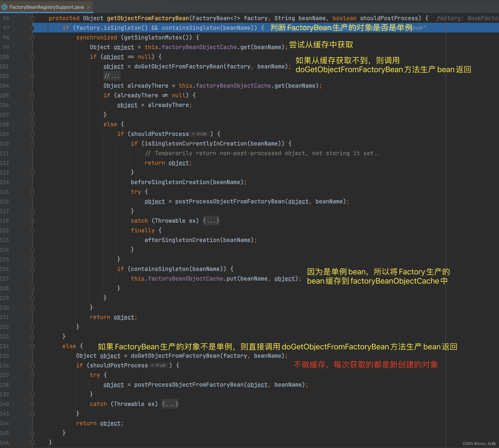Collapse the synchronized block at line 98

[x=32, y=38]
